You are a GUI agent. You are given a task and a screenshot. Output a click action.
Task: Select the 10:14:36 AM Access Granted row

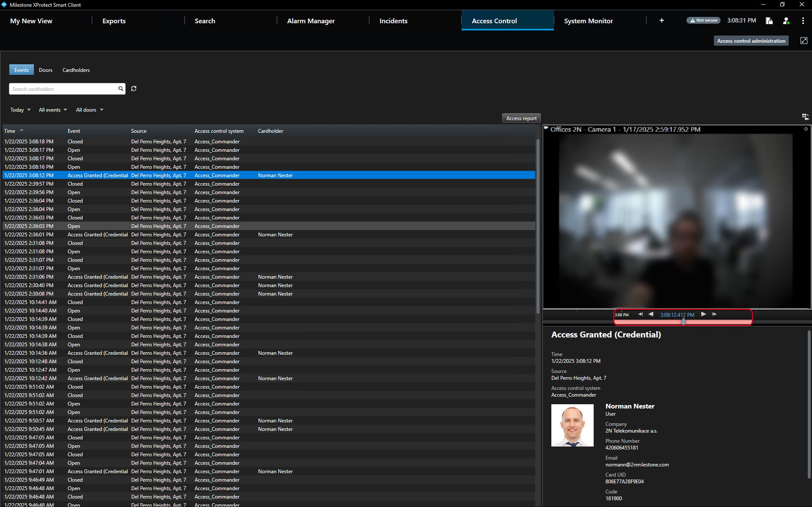point(269,353)
